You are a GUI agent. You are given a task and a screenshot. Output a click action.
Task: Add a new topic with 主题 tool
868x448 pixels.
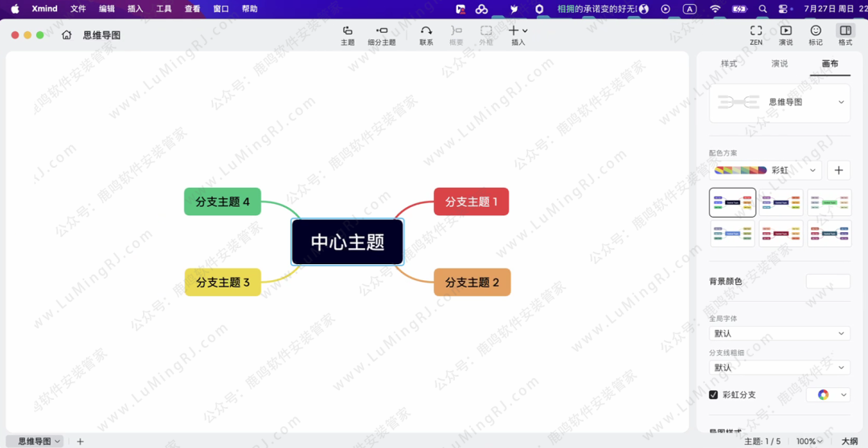click(x=348, y=35)
